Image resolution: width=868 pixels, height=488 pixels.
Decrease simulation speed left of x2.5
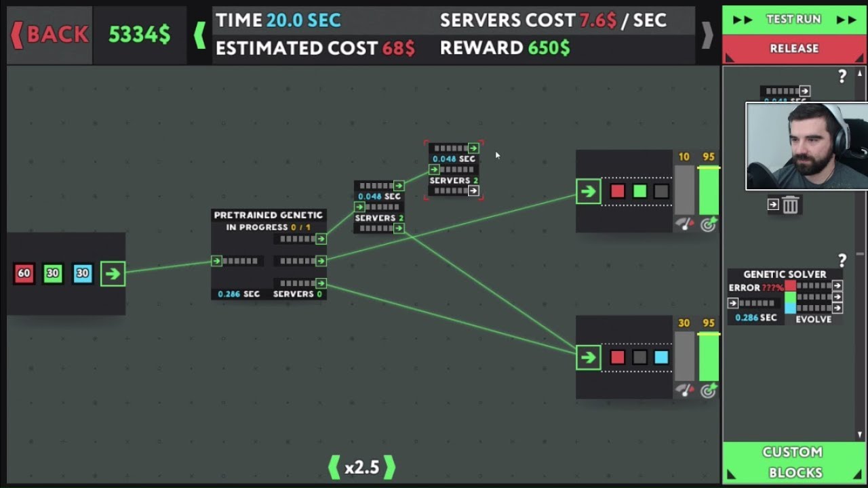point(334,467)
